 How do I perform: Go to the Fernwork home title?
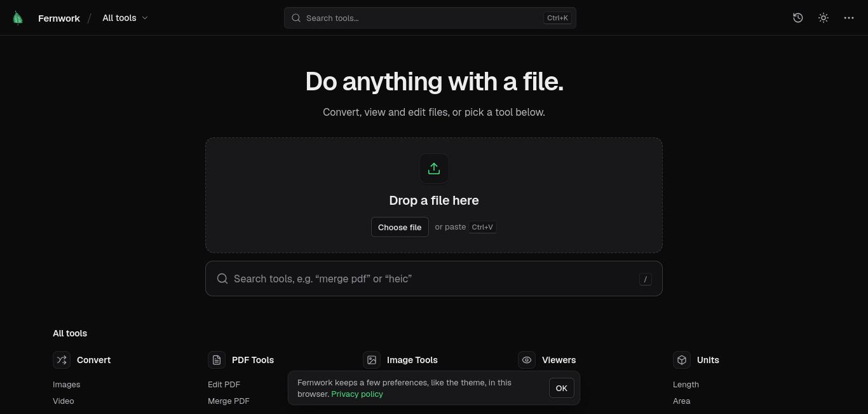tap(59, 18)
